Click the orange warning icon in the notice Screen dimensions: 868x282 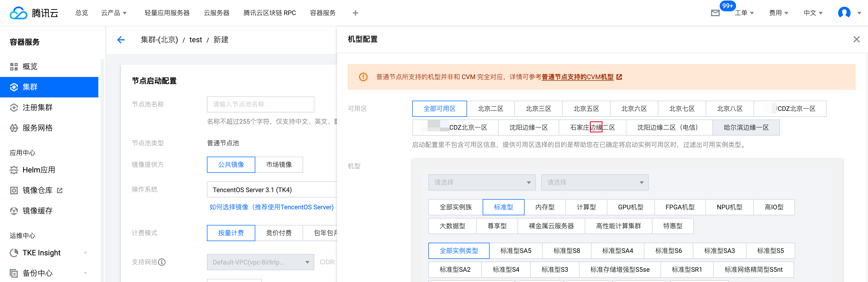(x=363, y=77)
